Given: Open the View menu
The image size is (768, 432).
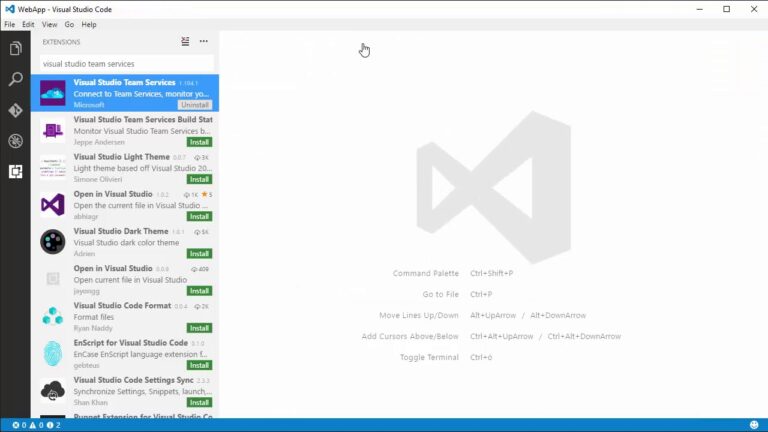Looking at the screenshot, I should pyautogui.click(x=49, y=24).
